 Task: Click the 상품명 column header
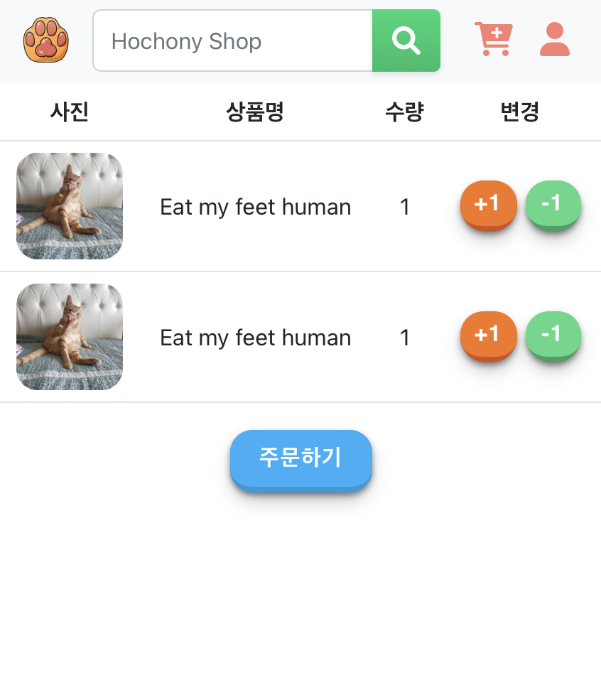pos(255,112)
